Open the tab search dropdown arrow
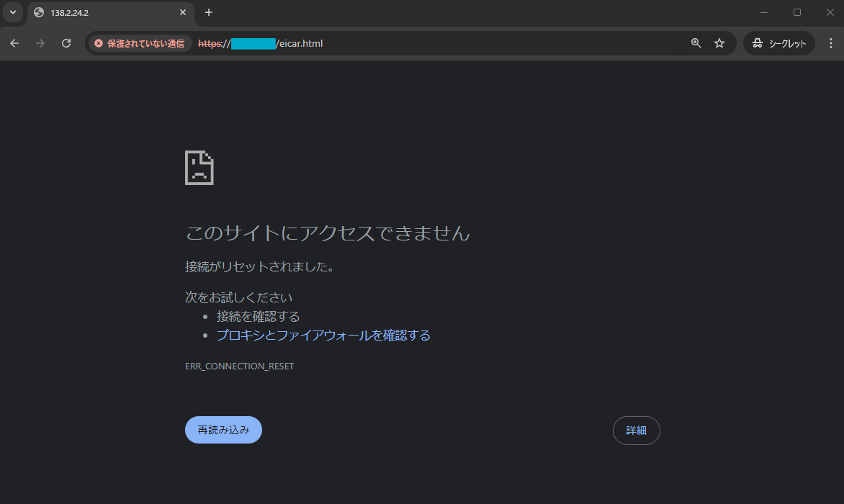This screenshot has width=844, height=504. (12, 12)
